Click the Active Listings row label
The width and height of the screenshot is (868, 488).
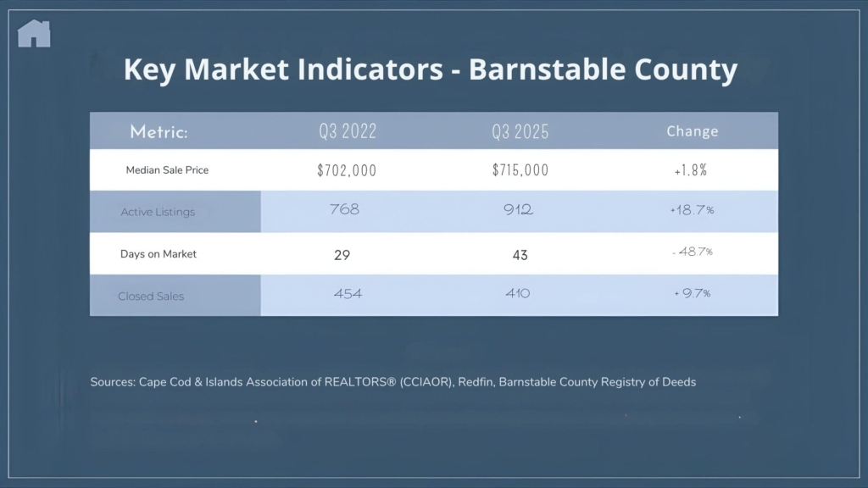158,212
